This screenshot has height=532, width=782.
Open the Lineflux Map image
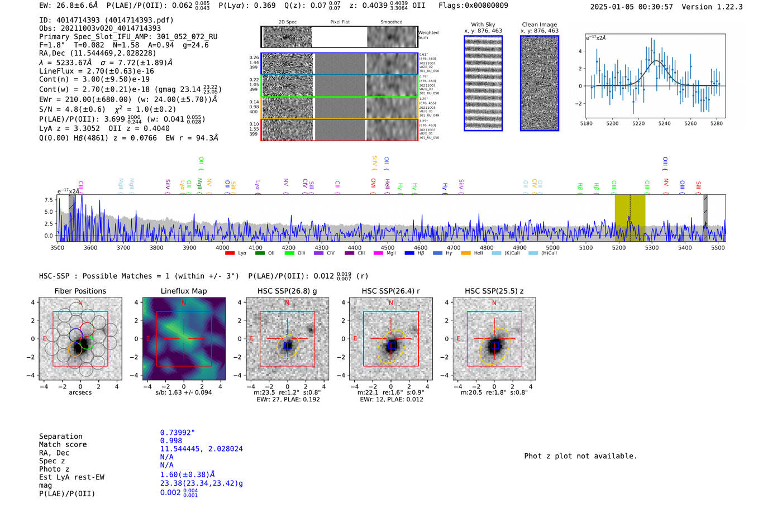(x=184, y=339)
